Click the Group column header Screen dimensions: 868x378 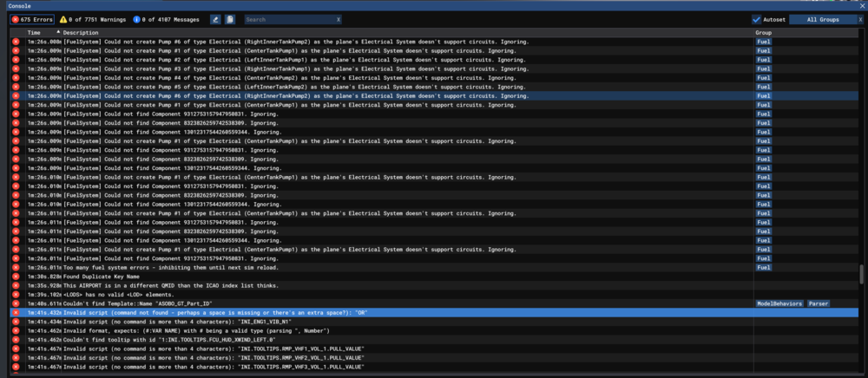763,33
